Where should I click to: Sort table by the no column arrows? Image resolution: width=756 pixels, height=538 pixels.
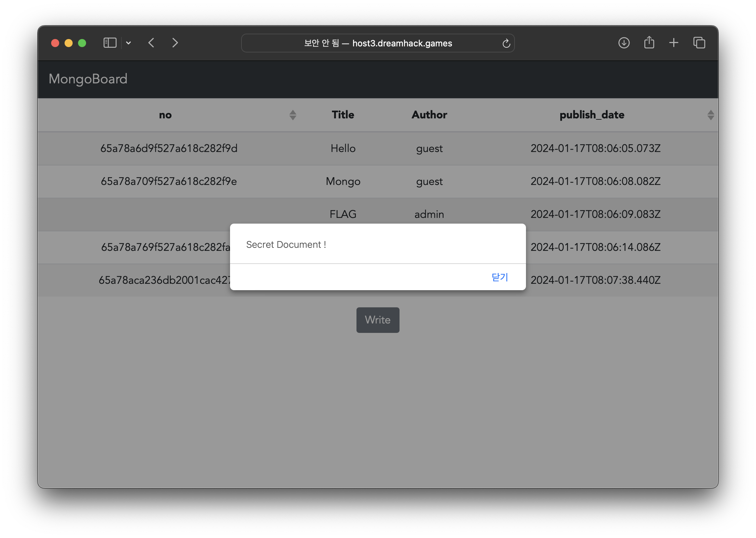pyautogui.click(x=293, y=115)
